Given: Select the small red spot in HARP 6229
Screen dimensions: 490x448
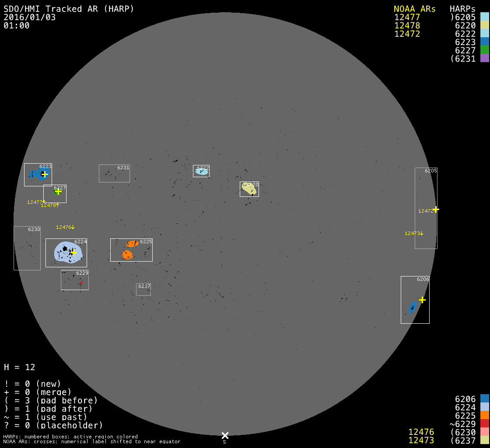Looking at the screenshot, I should 81,283.
